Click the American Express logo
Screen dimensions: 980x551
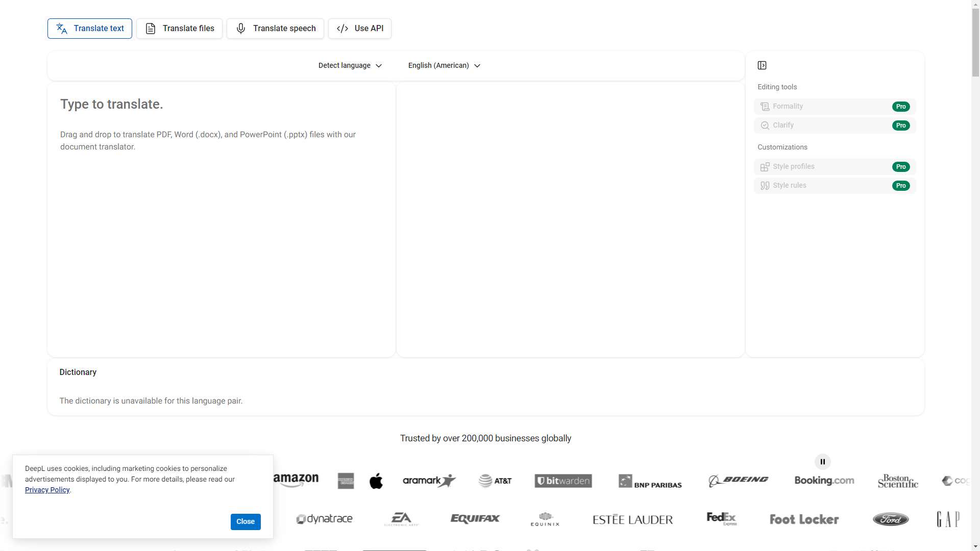click(346, 481)
